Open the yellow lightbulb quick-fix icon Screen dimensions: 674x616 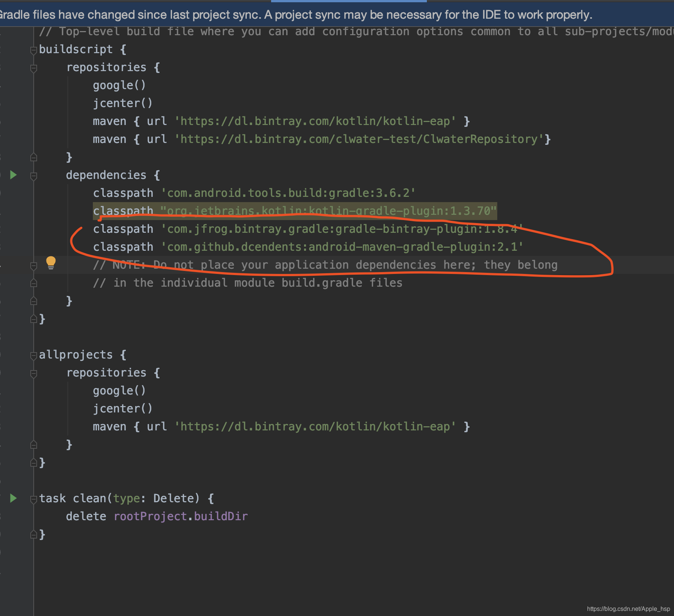tap(51, 263)
